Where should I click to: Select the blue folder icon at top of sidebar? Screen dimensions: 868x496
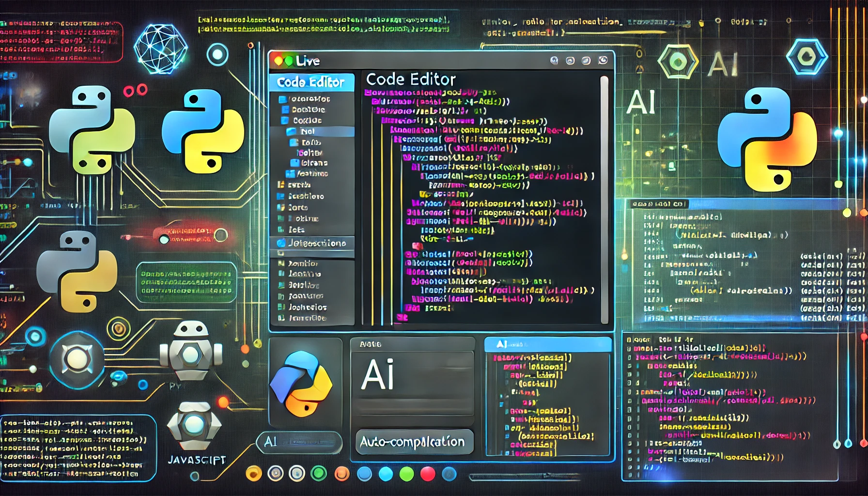click(283, 98)
